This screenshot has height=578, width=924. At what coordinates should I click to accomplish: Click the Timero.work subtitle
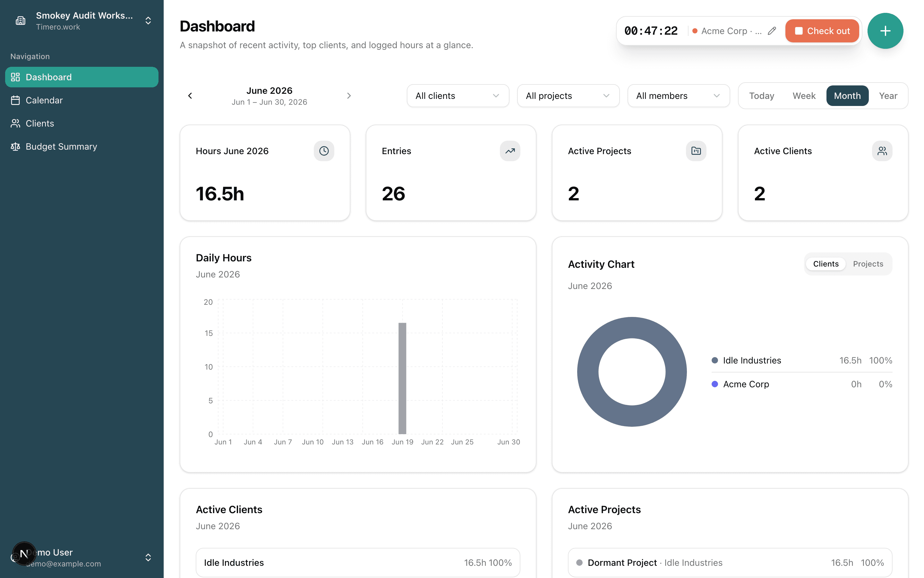58,27
